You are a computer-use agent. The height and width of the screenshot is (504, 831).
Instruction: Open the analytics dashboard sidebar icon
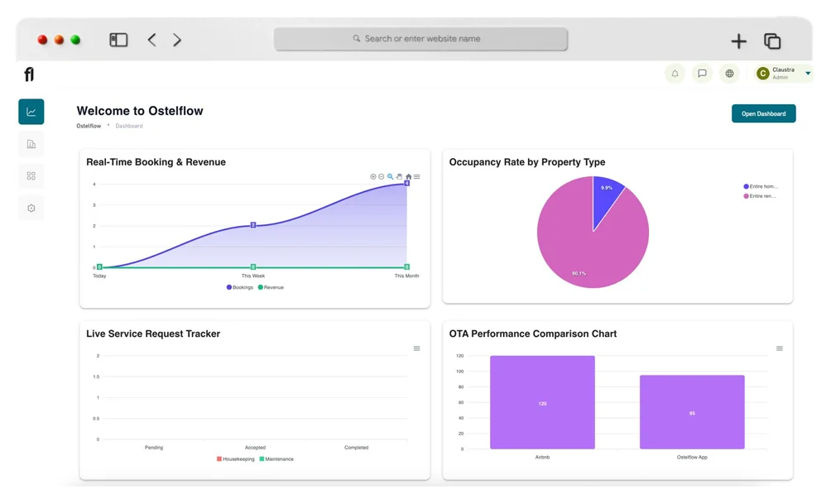(x=31, y=112)
